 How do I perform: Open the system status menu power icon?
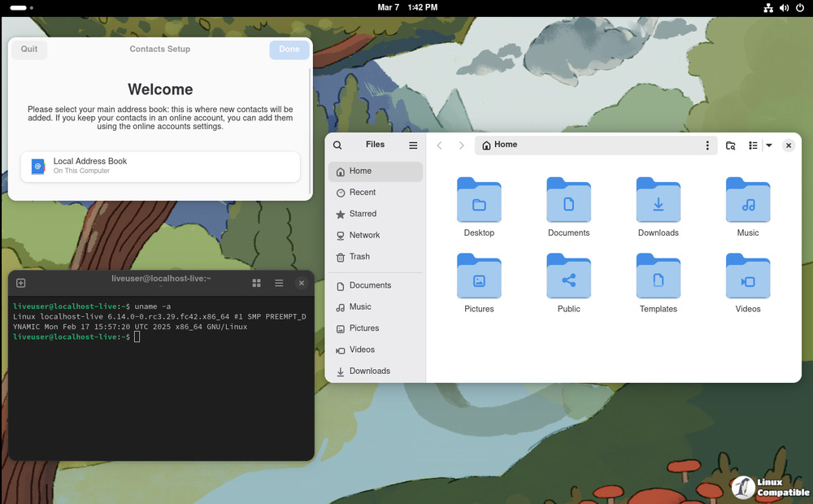point(800,7)
